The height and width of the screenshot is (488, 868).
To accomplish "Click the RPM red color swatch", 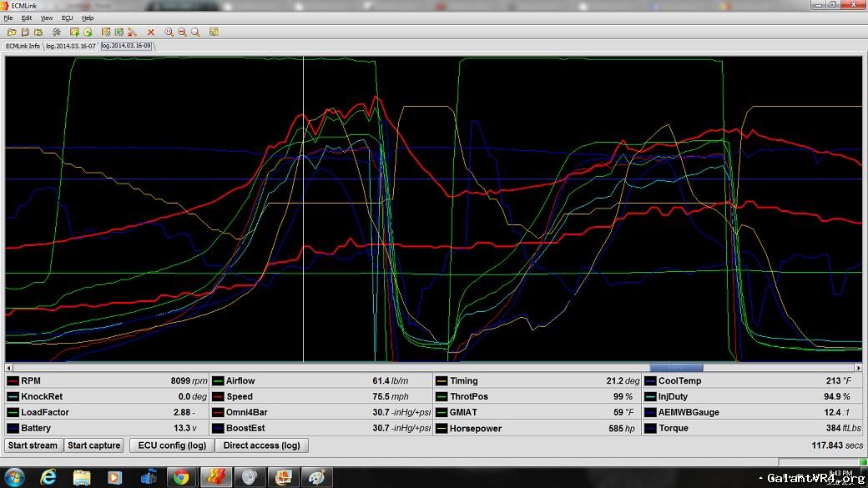I will [x=13, y=381].
